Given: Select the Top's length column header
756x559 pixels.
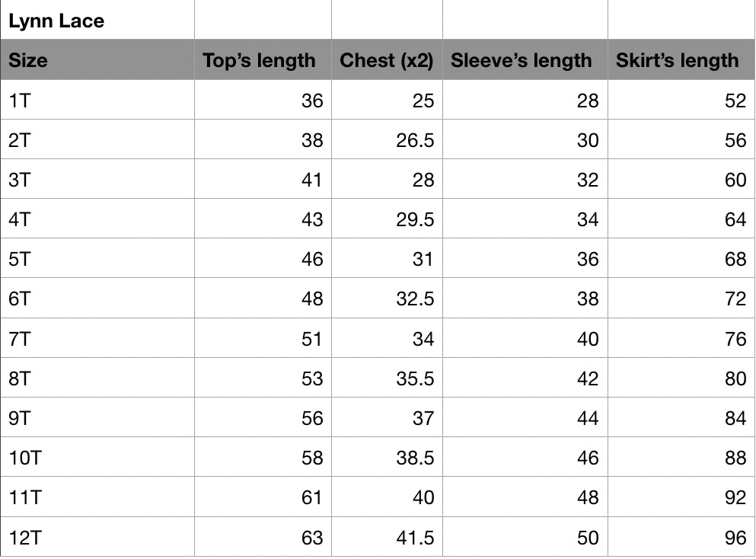Looking at the screenshot, I should pyautogui.click(x=259, y=60).
